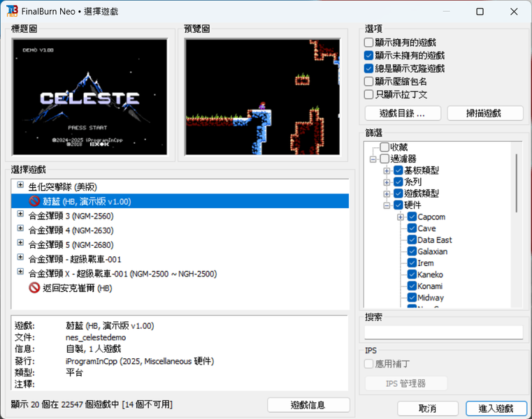
Task: Select 合金彈頭 3 (NGM-2560) game row
Action: point(180,216)
